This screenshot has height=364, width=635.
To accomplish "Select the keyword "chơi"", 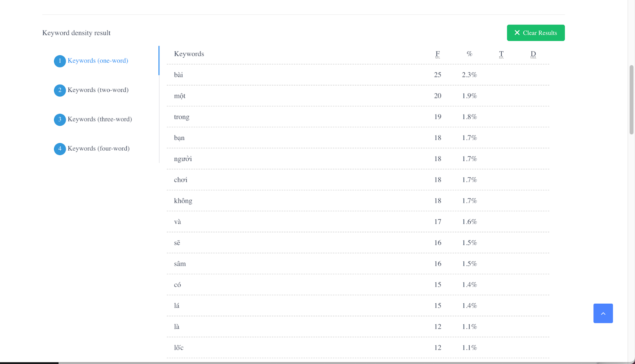I will coord(180,180).
